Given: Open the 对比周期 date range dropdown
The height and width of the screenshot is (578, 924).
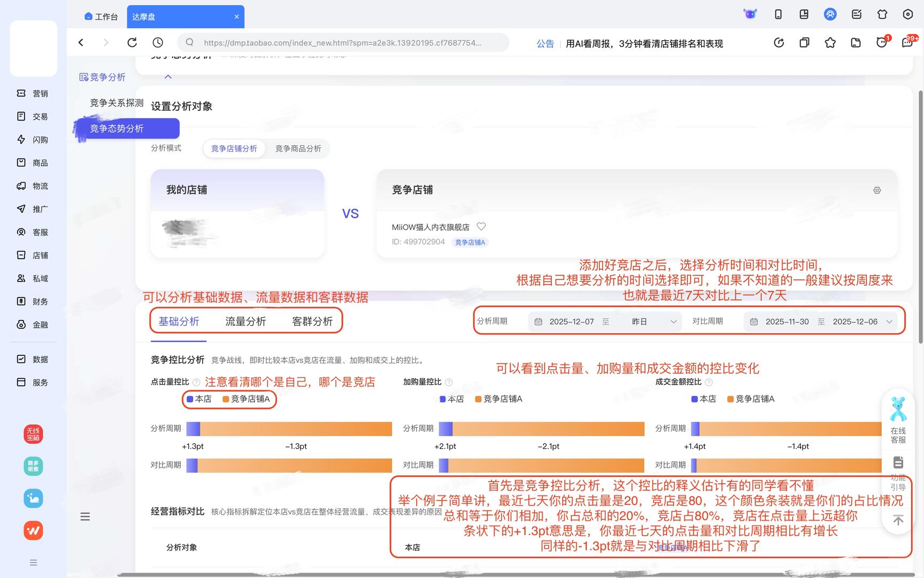Looking at the screenshot, I should point(821,322).
